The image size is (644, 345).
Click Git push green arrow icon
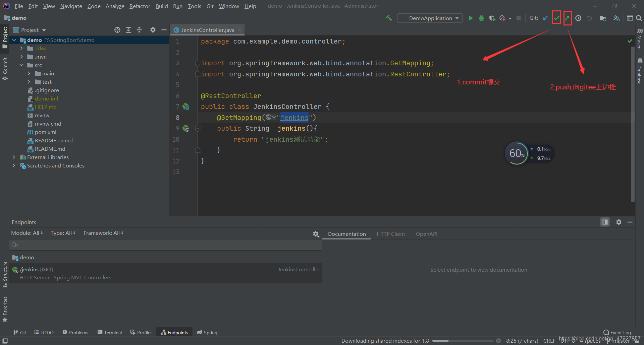click(x=567, y=18)
